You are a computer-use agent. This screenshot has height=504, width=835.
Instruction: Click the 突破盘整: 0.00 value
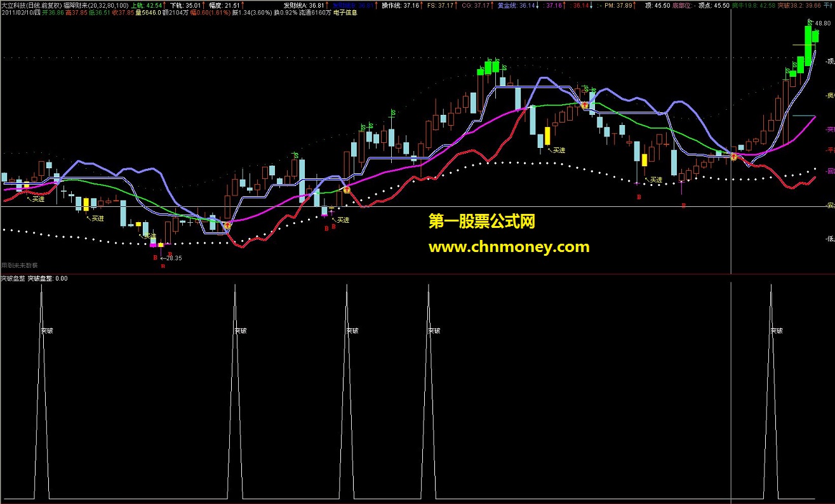[48, 278]
